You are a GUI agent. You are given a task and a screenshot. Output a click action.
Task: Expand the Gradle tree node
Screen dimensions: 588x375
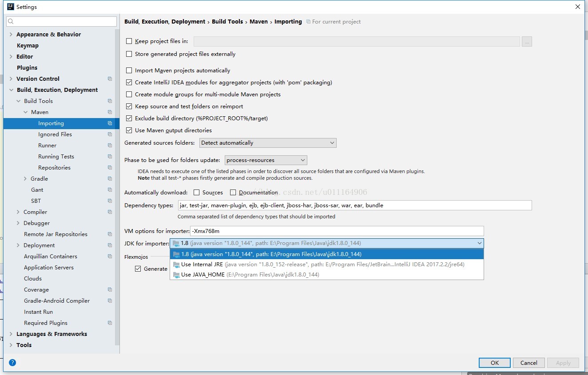(x=25, y=179)
